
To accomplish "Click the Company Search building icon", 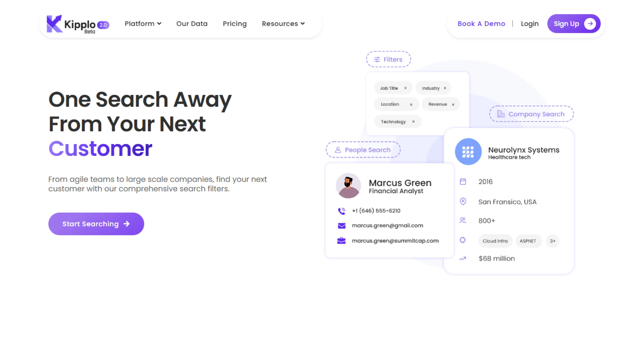I will [x=501, y=114].
